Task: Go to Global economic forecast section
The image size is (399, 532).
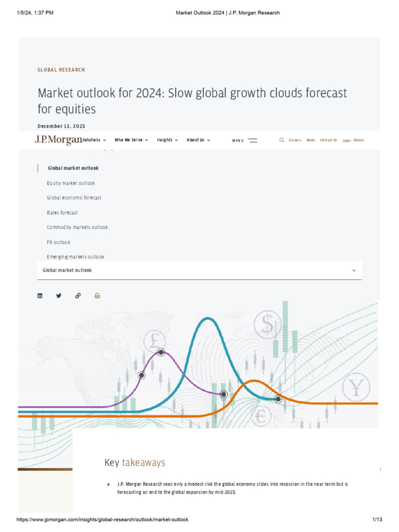Action: [74, 197]
